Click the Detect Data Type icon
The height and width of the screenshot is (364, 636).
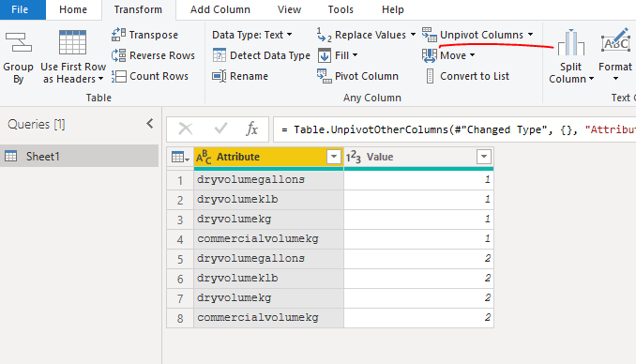[220, 55]
